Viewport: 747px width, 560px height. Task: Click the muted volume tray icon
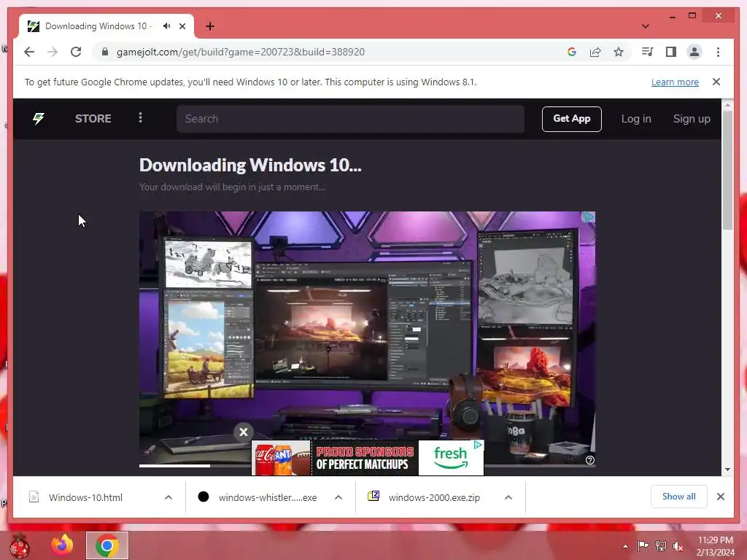coord(678,545)
